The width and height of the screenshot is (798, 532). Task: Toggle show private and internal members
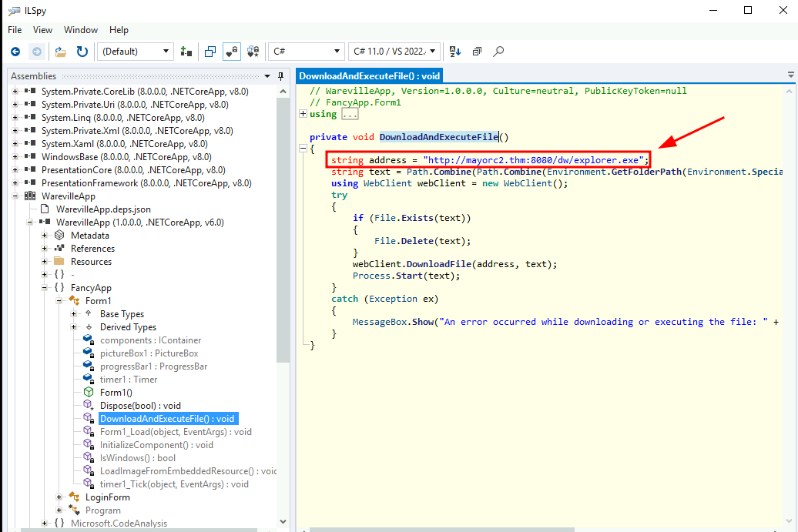tap(232, 52)
